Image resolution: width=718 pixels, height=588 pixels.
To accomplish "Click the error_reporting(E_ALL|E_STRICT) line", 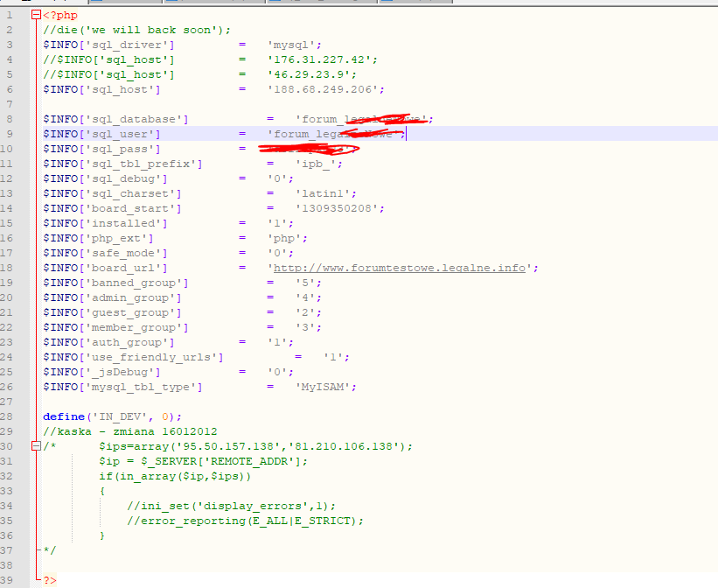I will [x=245, y=521].
